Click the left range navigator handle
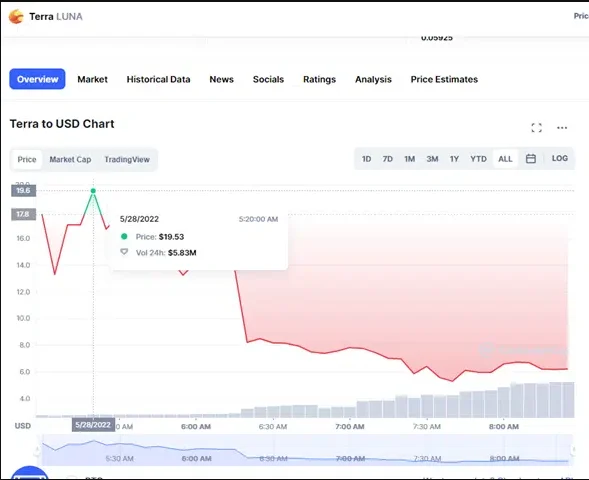The width and height of the screenshot is (589, 480). point(37,450)
